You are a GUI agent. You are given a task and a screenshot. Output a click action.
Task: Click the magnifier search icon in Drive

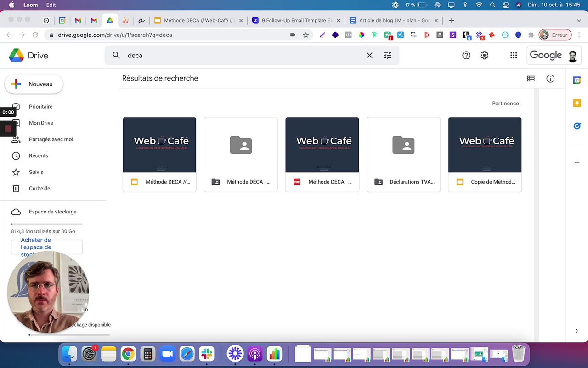pos(116,55)
